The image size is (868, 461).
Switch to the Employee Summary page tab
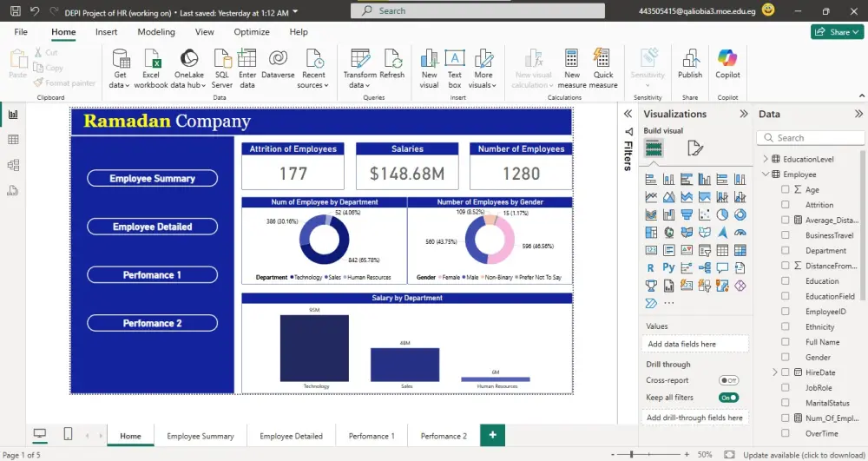201,436
